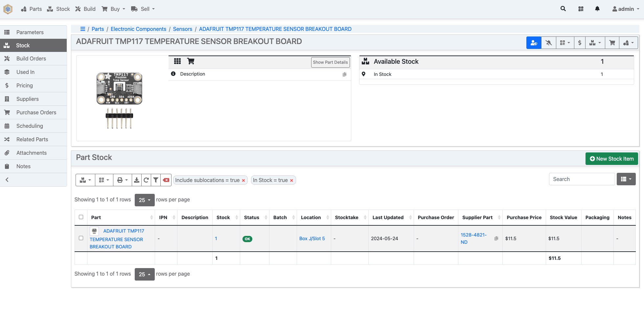Open Purchase Orders in sidebar
Screen dimensions: 644x319
36,112
